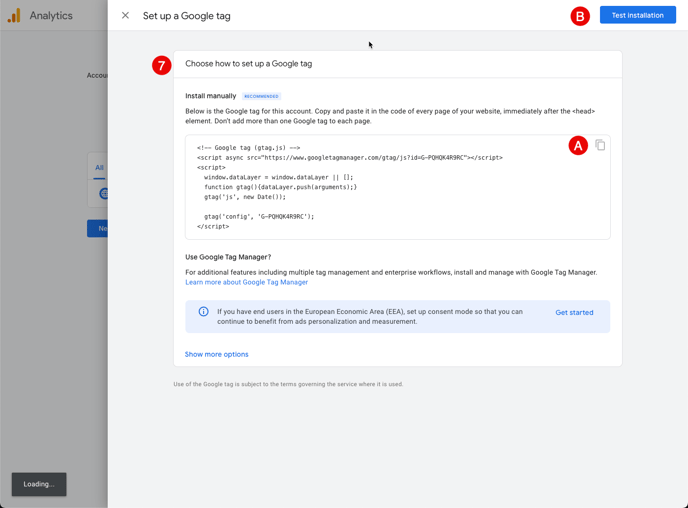The height and width of the screenshot is (508, 688).
Task: Click the info icon in EEA notice
Action: pyautogui.click(x=203, y=311)
